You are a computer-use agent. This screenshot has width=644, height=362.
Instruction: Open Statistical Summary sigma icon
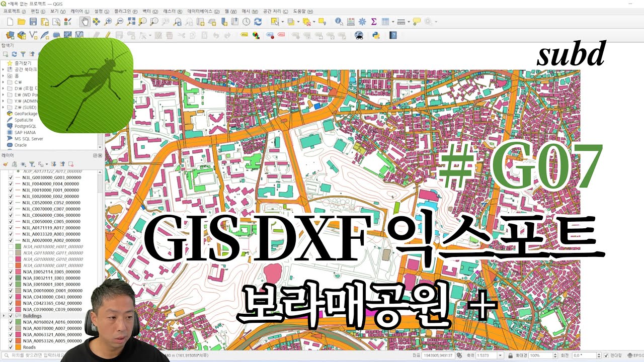[374, 22]
